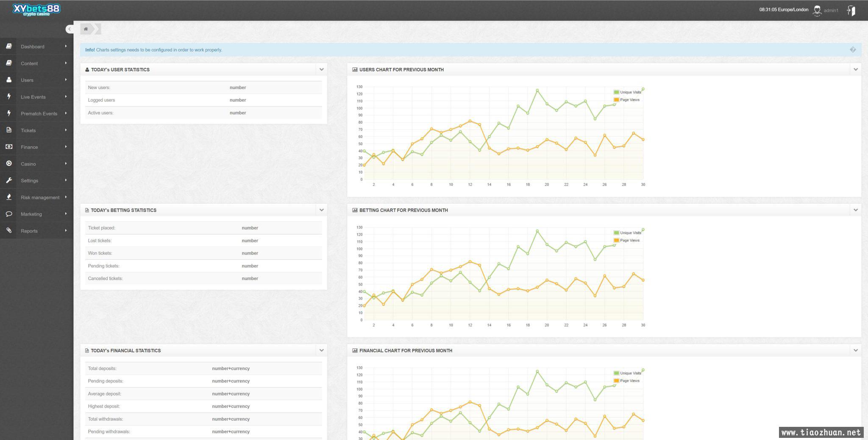
Task: Expand the Reports submenu arrow
Action: click(x=66, y=230)
